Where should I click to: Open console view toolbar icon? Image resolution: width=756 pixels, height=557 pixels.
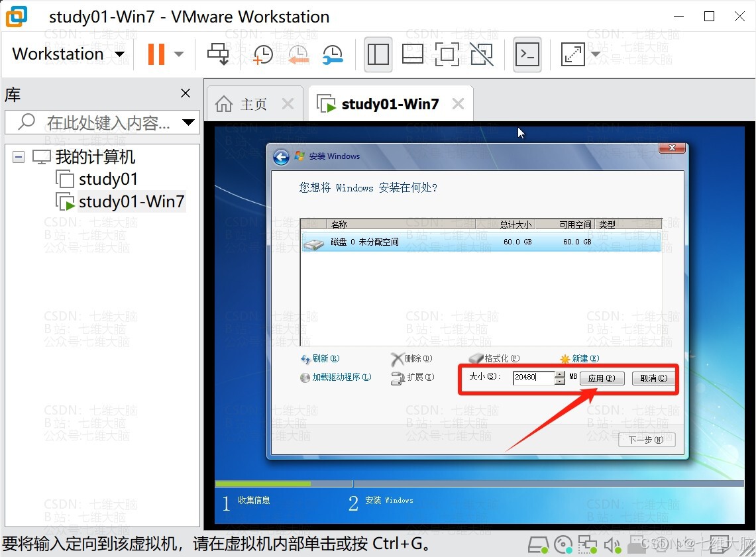pyautogui.click(x=527, y=54)
